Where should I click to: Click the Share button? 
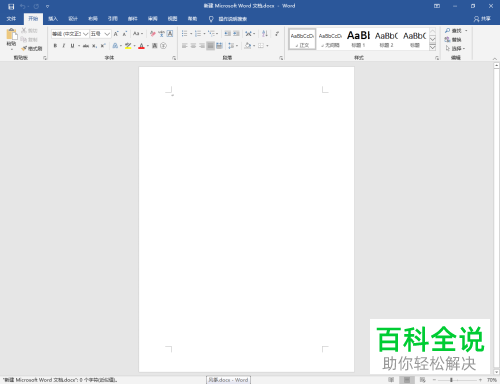click(x=482, y=19)
